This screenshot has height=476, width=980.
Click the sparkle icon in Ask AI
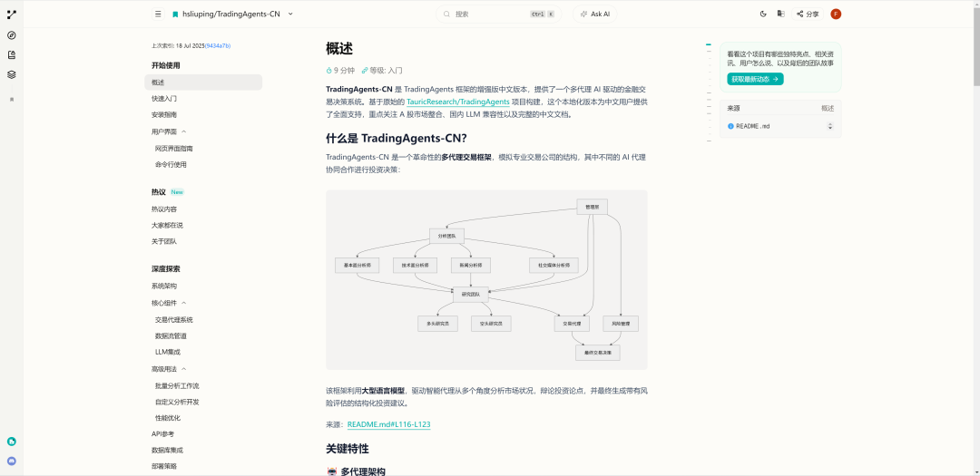point(583,14)
